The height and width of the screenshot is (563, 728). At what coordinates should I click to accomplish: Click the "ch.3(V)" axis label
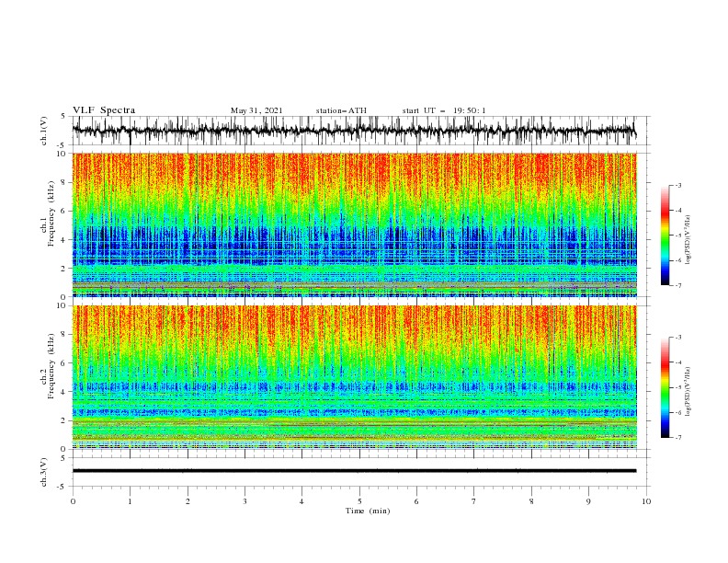pos(44,472)
